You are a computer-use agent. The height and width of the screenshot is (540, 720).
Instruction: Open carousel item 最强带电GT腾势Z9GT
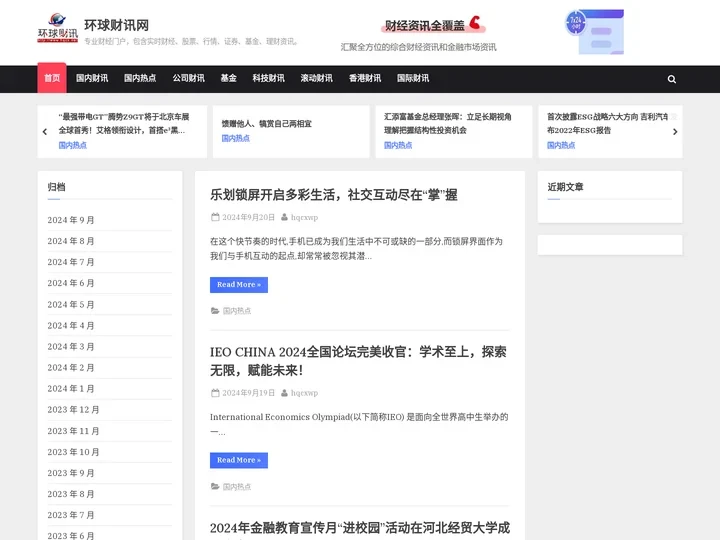[x=124, y=124]
